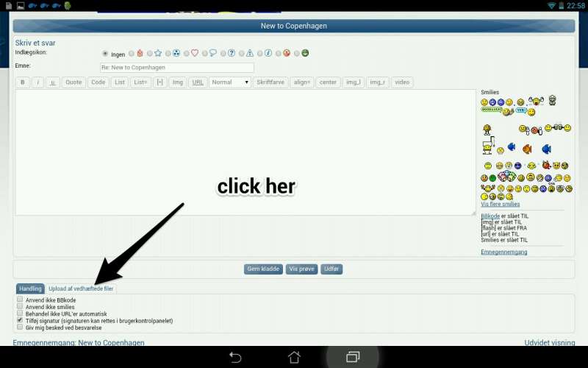Click in the Emne subject field
Viewport: 588px width, 368px height.
(176, 67)
